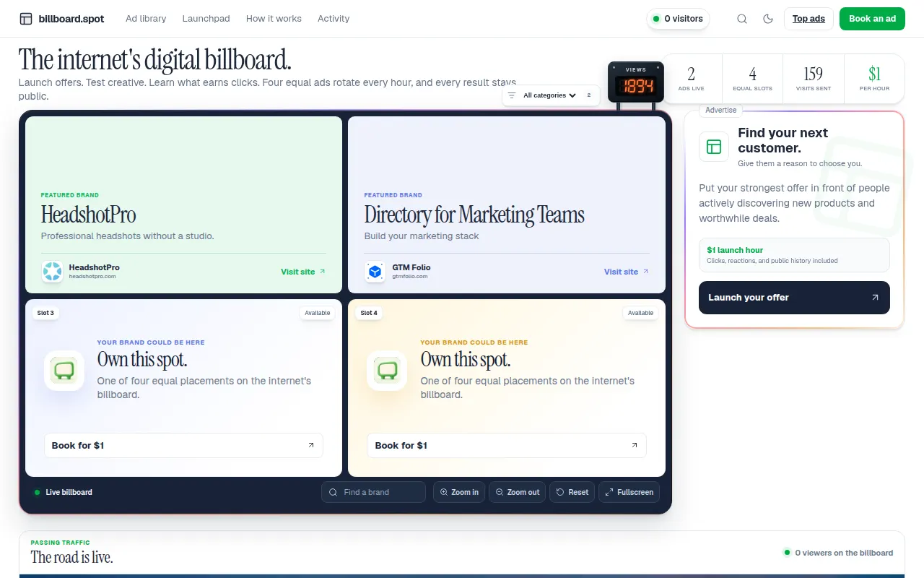This screenshot has height=578, width=924.
Task: Visit site link for GTM Folio
Action: pyautogui.click(x=627, y=272)
